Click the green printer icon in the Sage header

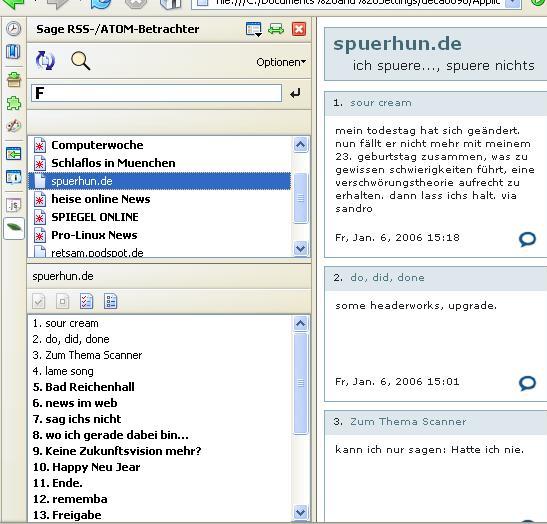[x=276, y=29]
